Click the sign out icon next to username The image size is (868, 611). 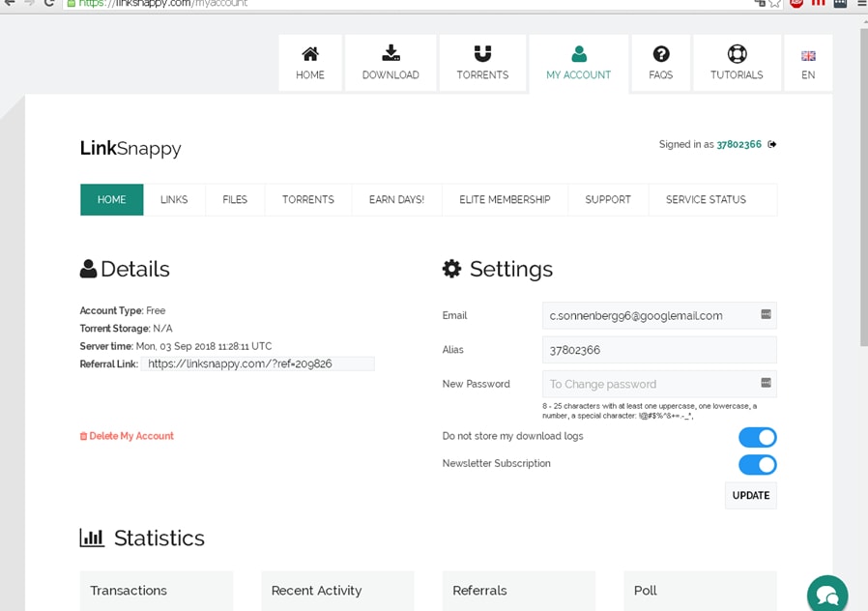pos(772,144)
